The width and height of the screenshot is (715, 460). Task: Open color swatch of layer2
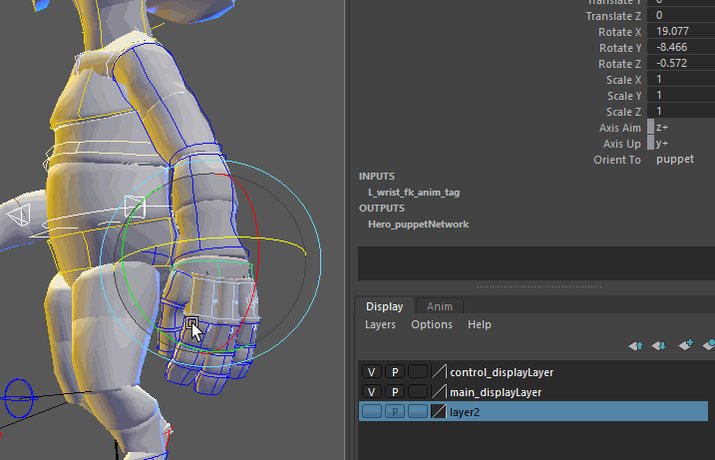coord(439,412)
